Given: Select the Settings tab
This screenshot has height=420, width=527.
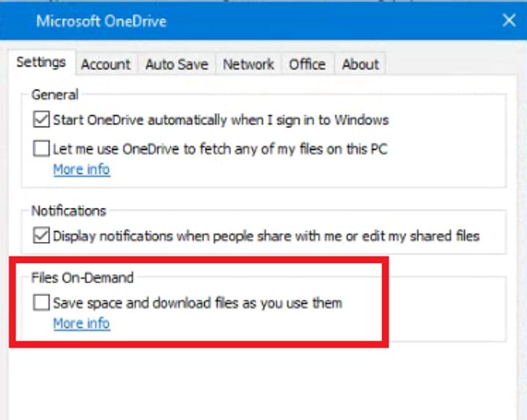Looking at the screenshot, I should [42, 62].
